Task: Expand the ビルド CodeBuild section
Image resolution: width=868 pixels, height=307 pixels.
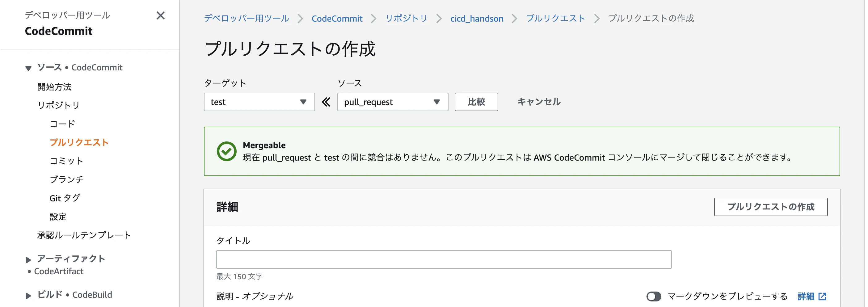Action: pyautogui.click(x=28, y=295)
